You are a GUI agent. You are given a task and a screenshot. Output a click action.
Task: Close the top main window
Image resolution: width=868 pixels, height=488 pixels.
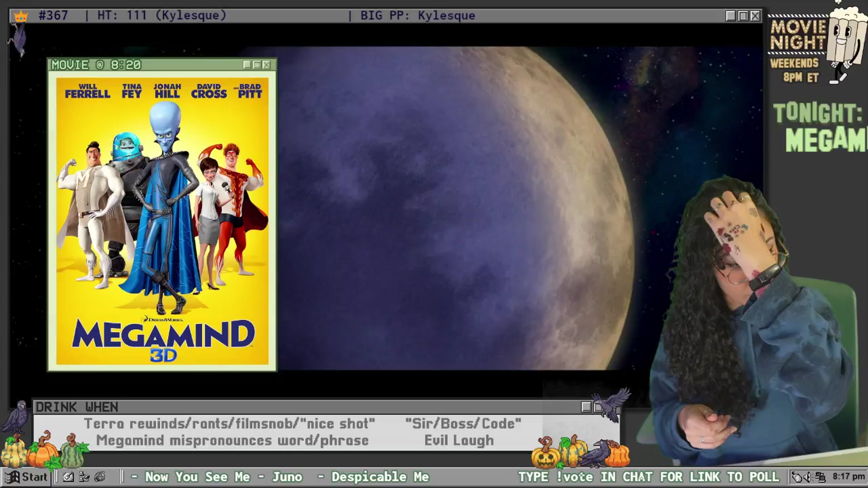click(755, 16)
